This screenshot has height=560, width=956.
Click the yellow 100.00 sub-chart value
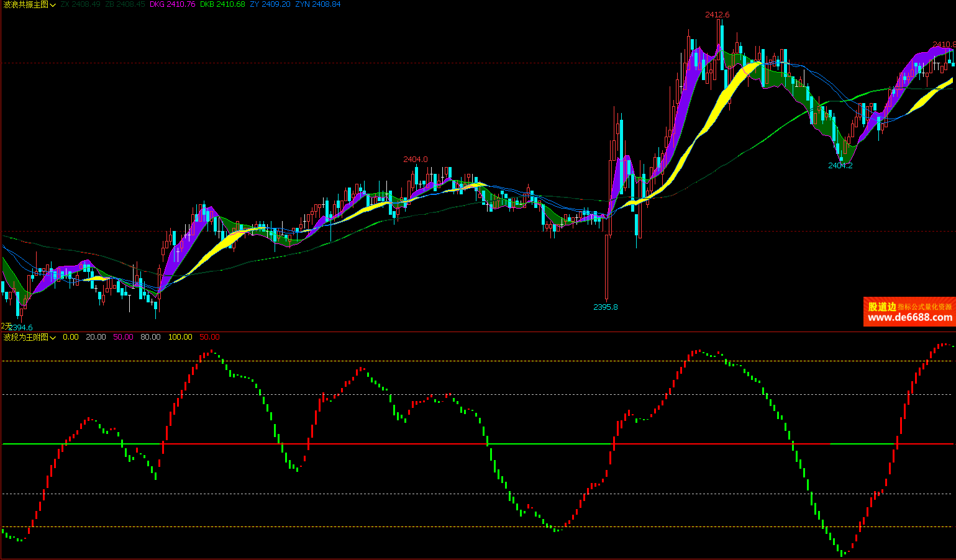[180, 337]
